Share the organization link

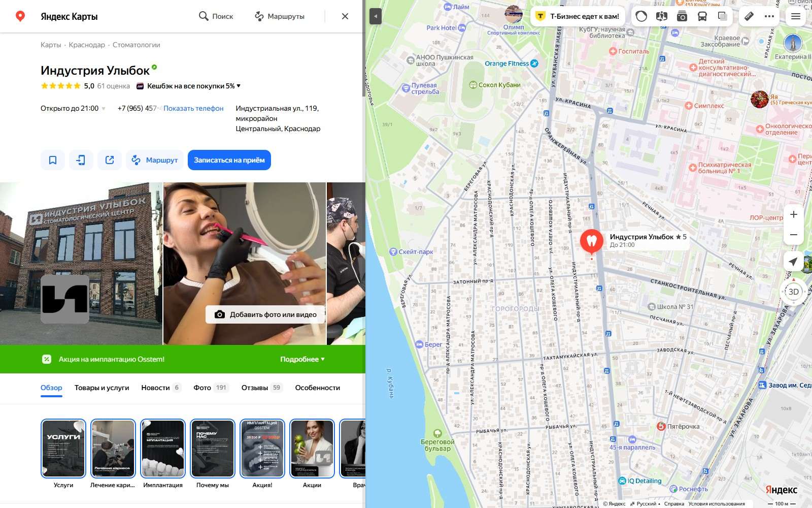110,160
